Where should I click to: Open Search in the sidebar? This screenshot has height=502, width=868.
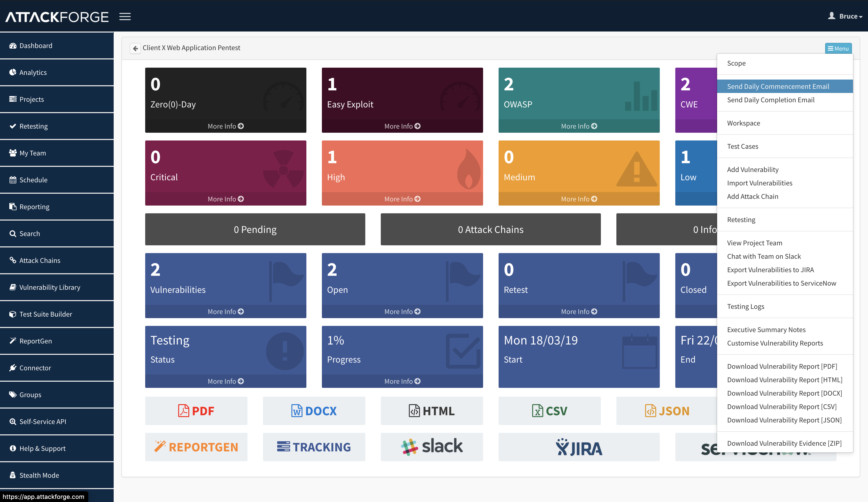click(57, 233)
